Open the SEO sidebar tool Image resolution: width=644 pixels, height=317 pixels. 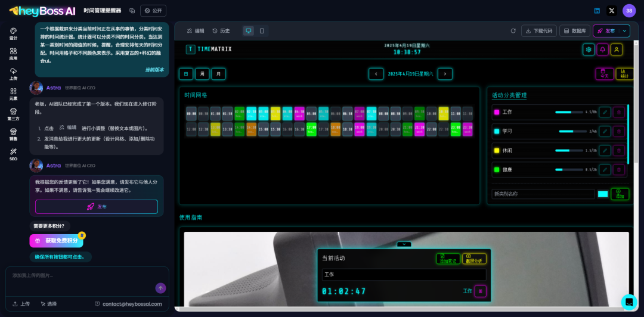(13, 154)
